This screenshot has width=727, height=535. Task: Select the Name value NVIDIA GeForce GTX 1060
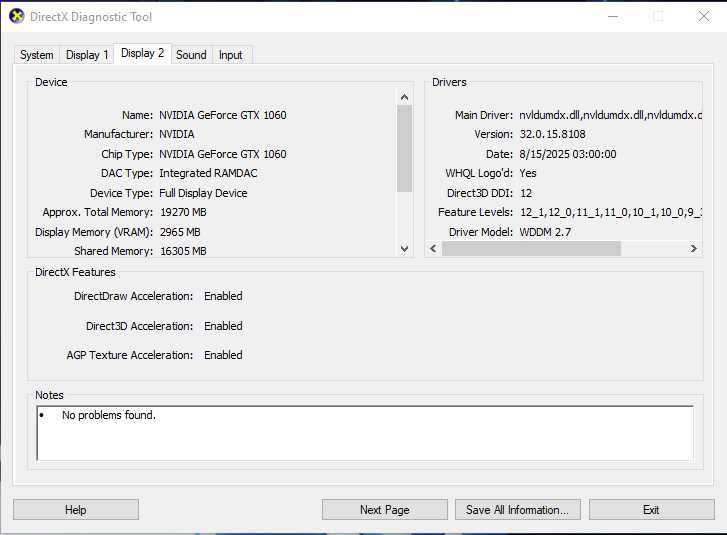pyautogui.click(x=223, y=115)
